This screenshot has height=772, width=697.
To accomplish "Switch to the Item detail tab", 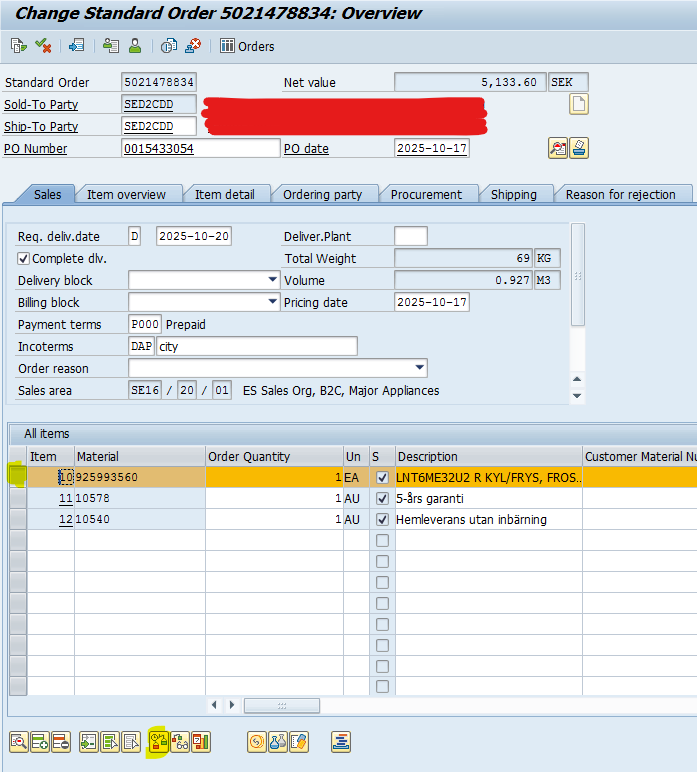I will pyautogui.click(x=224, y=194).
